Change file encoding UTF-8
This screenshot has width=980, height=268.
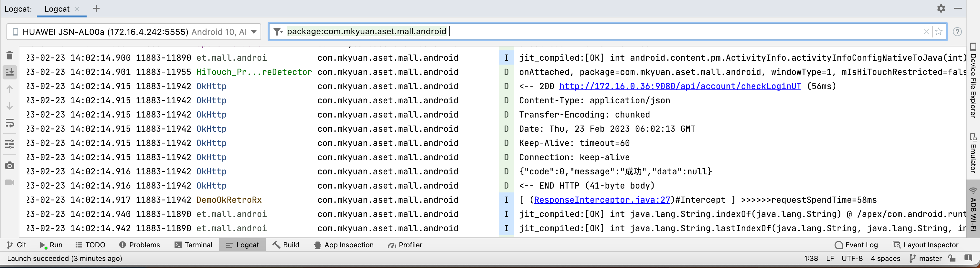852,259
